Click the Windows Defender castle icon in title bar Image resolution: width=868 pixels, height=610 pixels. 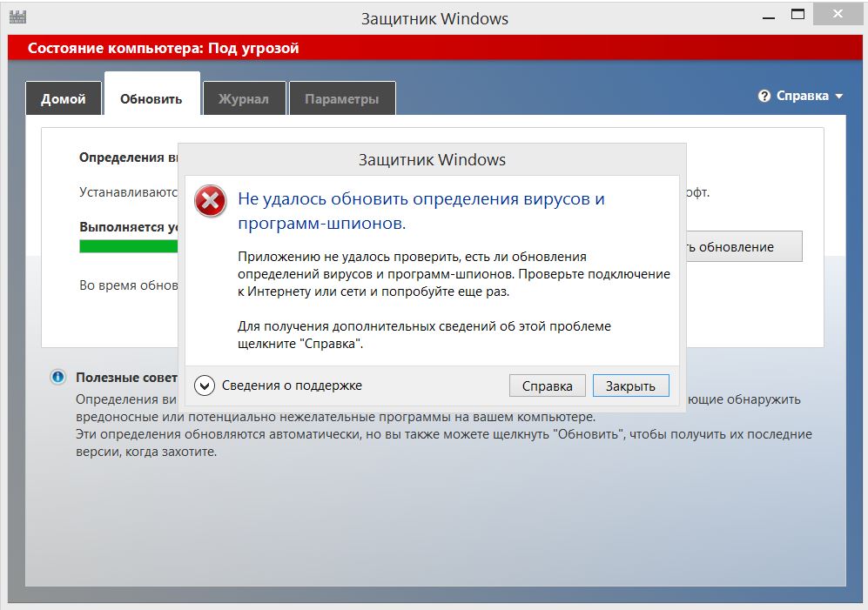tap(17, 17)
